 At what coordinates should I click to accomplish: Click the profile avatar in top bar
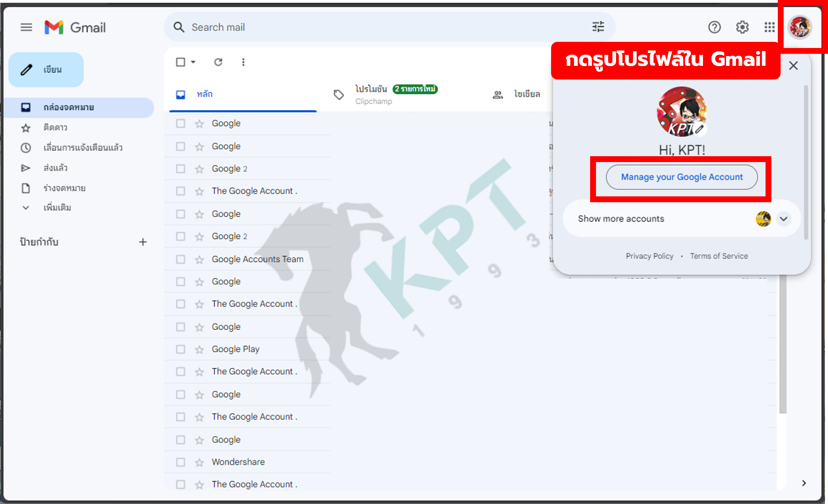click(x=800, y=27)
